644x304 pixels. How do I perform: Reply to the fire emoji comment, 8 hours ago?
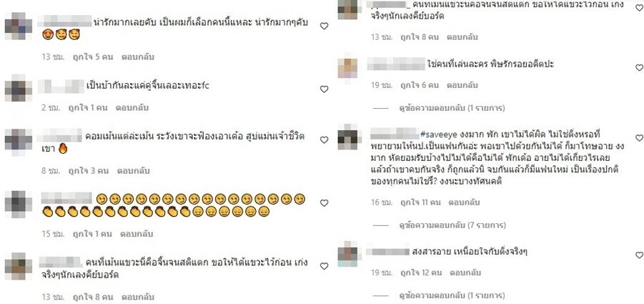(x=133, y=170)
